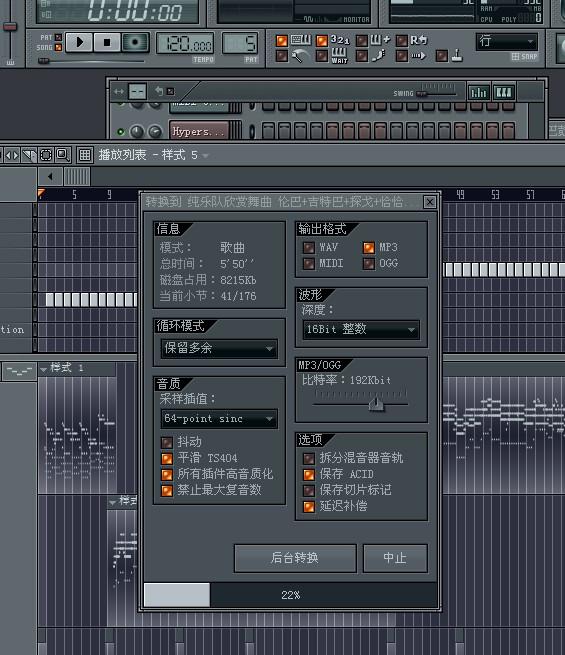Toggle Wait for input option
The height and width of the screenshot is (655, 565).
[322, 56]
